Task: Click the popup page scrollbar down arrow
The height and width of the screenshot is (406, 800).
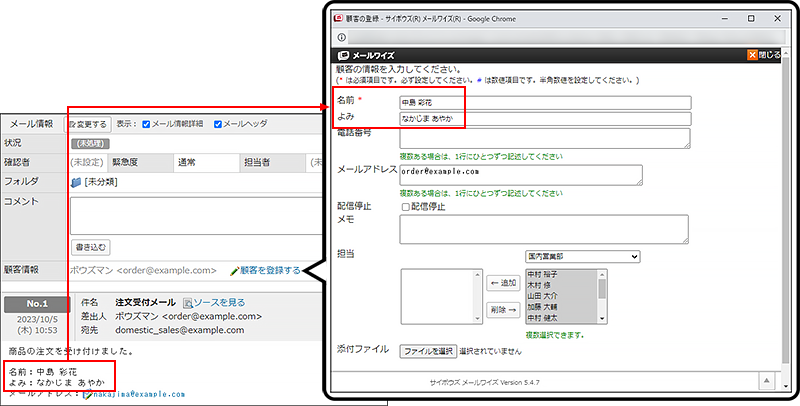Action: coord(786,387)
